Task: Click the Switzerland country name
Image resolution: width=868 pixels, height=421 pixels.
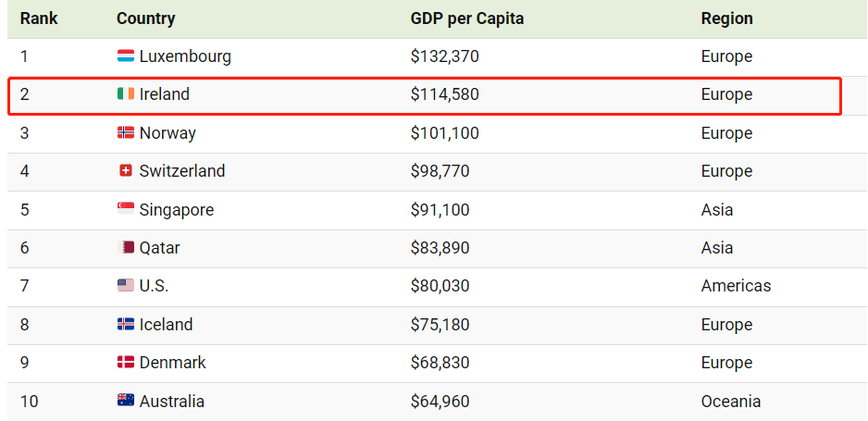Action: click(x=182, y=171)
